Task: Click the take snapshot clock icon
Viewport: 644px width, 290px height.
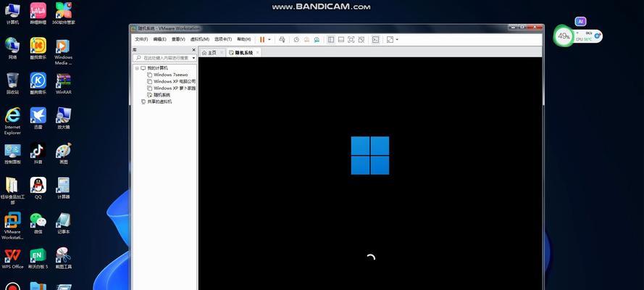Action: 296,39
